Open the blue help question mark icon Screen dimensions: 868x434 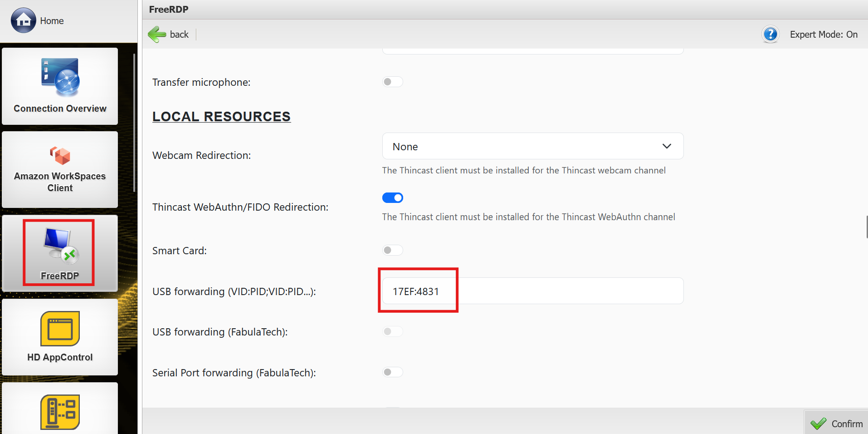(x=770, y=35)
